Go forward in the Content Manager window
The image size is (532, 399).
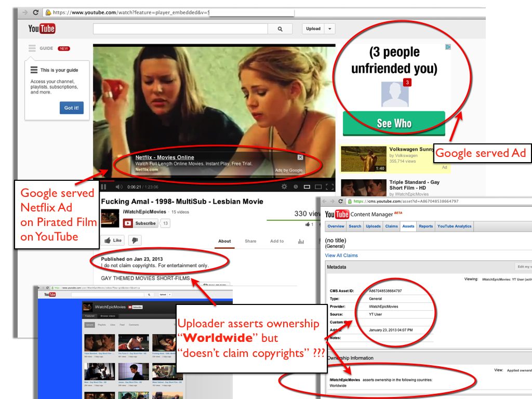tap(332, 201)
